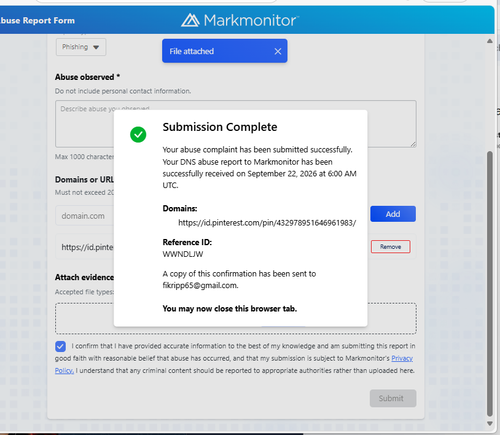The height and width of the screenshot is (435, 500).
Task: Click the vertical scrollbar thumb
Action: point(490,284)
